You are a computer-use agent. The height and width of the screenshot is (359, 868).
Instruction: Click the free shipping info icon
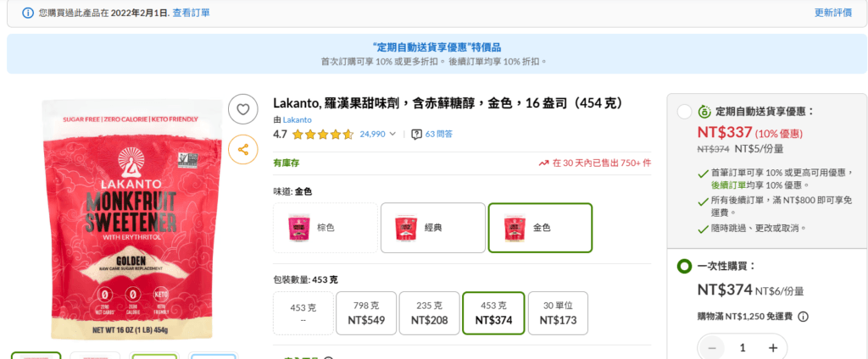(803, 317)
